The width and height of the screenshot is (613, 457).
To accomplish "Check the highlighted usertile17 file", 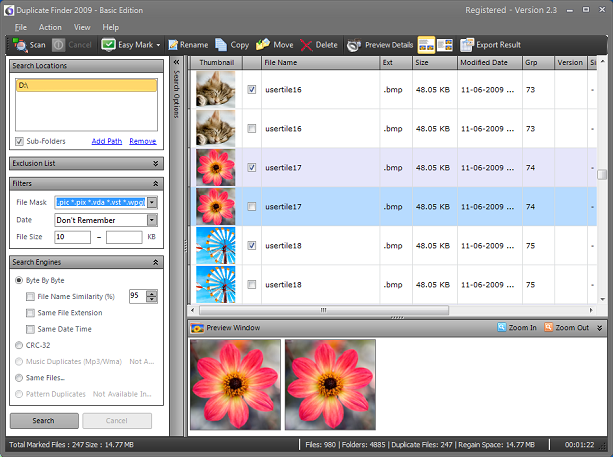I will (252, 206).
